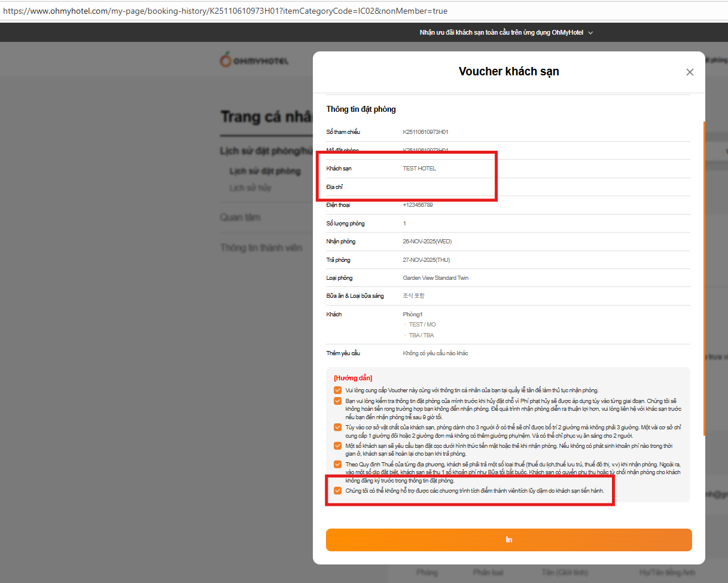728x583 pixels.
Task: Click the Số tham chiếu label
Action: tap(343, 132)
